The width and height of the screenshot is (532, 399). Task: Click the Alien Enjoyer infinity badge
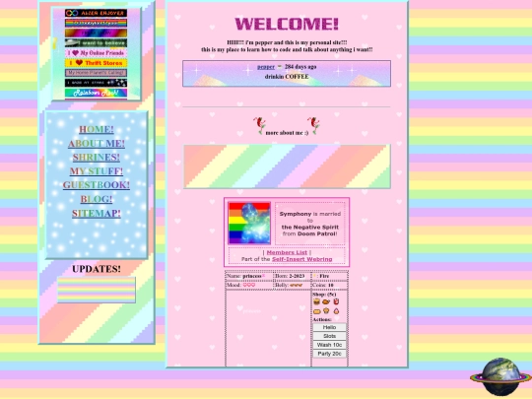point(96,13)
